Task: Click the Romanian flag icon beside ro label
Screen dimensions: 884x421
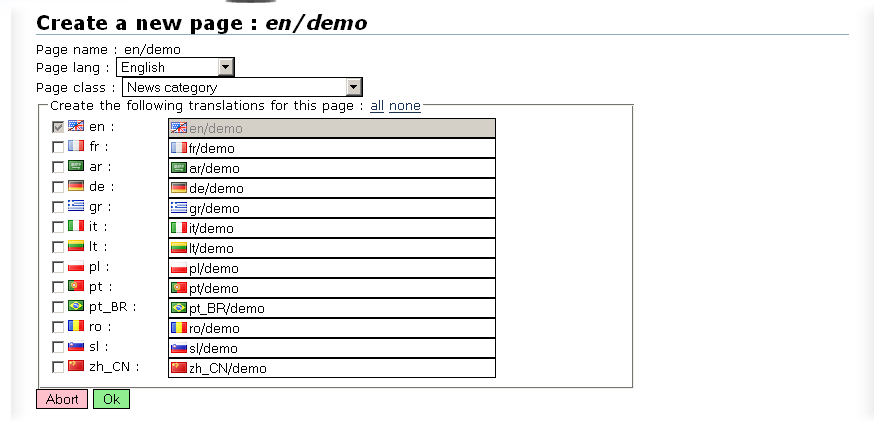Action: coord(76,326)
